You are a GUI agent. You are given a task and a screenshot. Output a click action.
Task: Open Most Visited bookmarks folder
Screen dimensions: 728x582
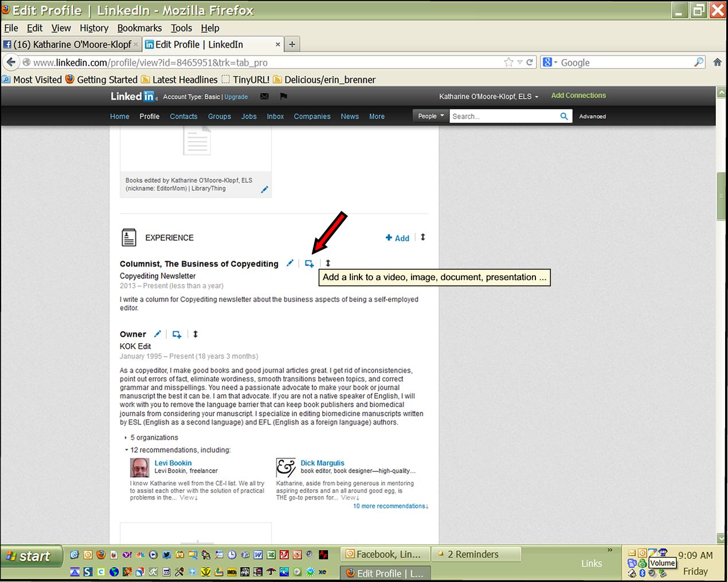[32, 80]
